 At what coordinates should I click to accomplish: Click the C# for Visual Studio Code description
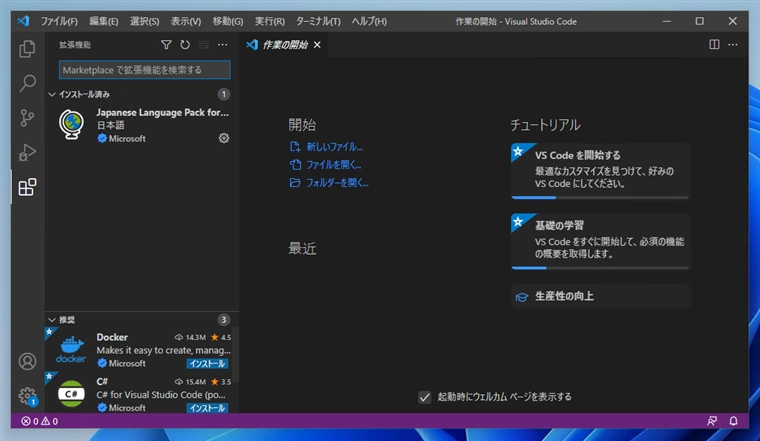161,395
